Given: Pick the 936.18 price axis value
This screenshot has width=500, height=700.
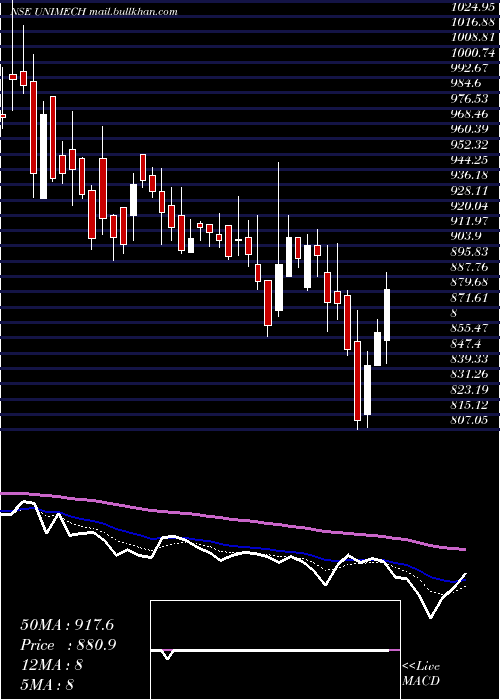Looking at the screenshot, I should point(470,175).
